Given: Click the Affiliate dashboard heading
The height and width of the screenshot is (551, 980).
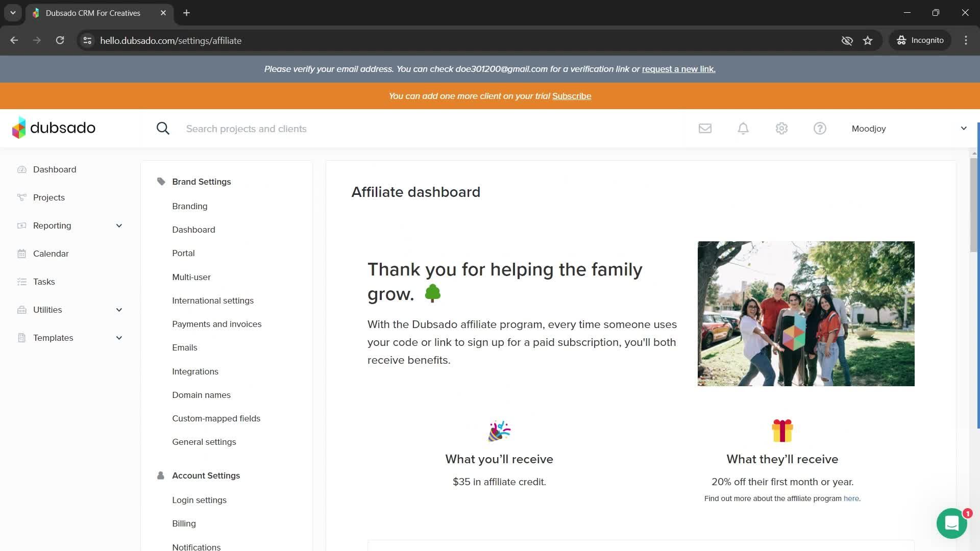Looking at the screenshot, I should pos(416,192).
